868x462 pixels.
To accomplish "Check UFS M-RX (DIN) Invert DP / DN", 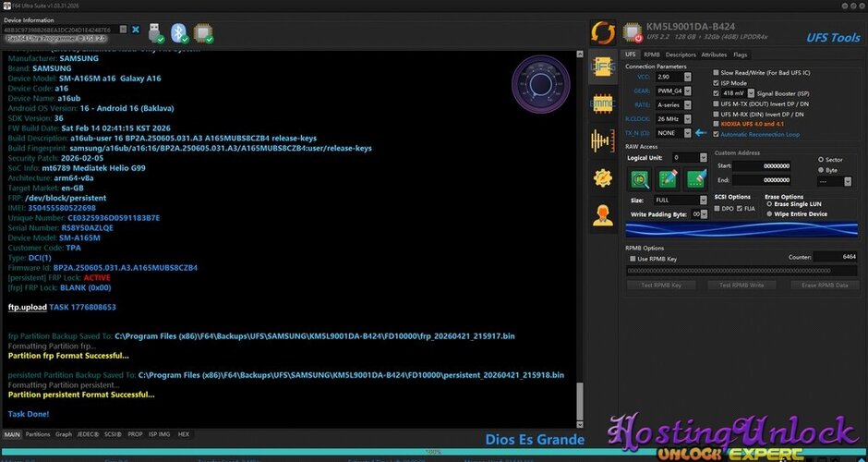I will click(717, 115).
